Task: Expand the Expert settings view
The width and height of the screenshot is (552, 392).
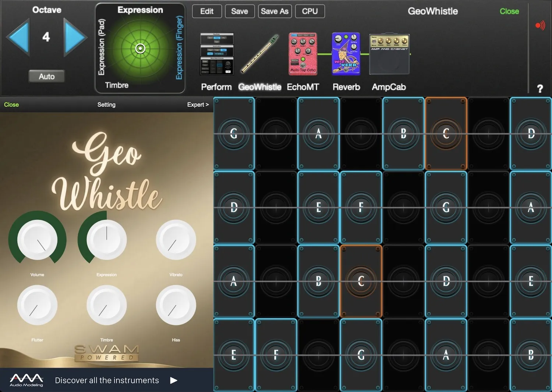Action: pos(198,105)
